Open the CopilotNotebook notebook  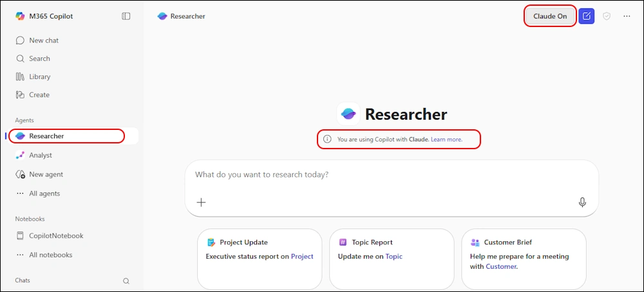point(55,236)
